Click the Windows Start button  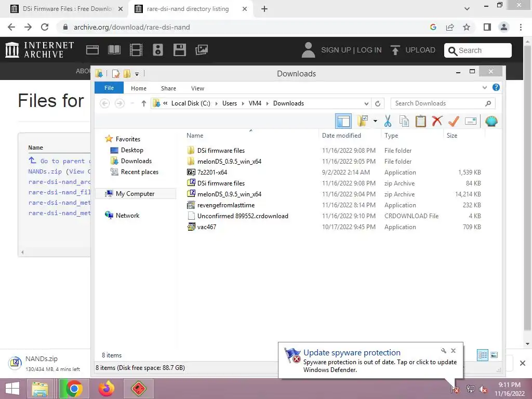click(x=12, y=389)
